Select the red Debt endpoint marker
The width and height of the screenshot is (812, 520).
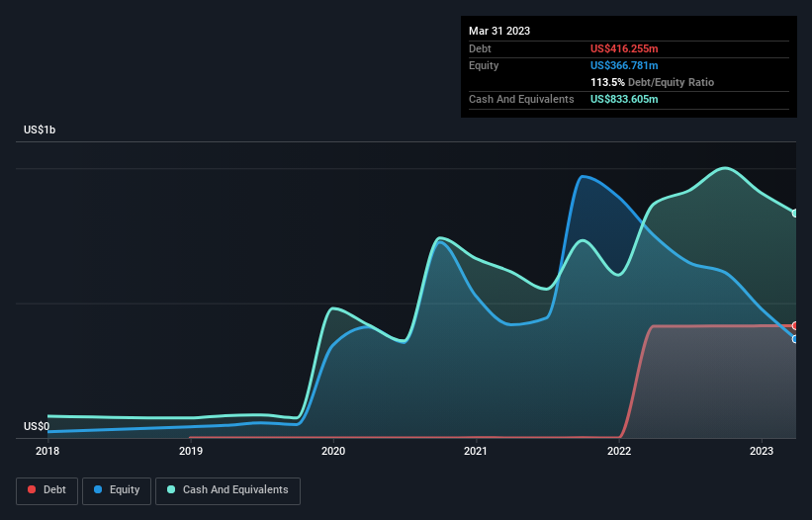(795, 326)
